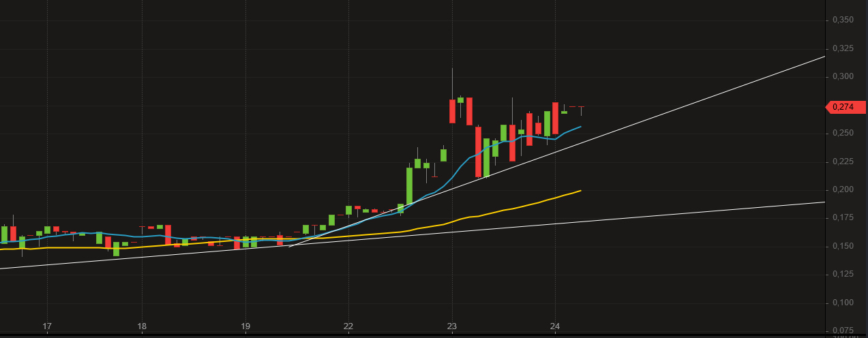The height and width of the screenshot is (338, 868).
Task: Click the date label 22 on time axis
Action: [x=348, y=326]
